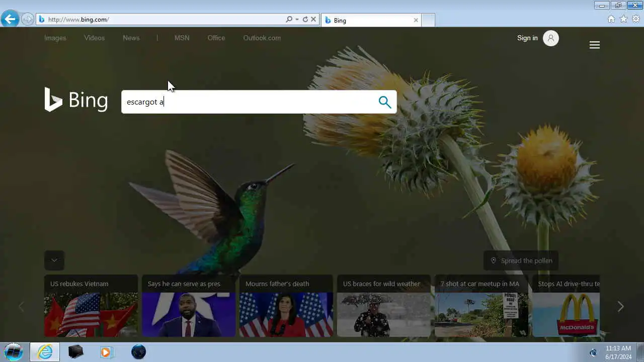
Task: Minimize the Internet Explorer window
Action: click(x=602, y=6)
